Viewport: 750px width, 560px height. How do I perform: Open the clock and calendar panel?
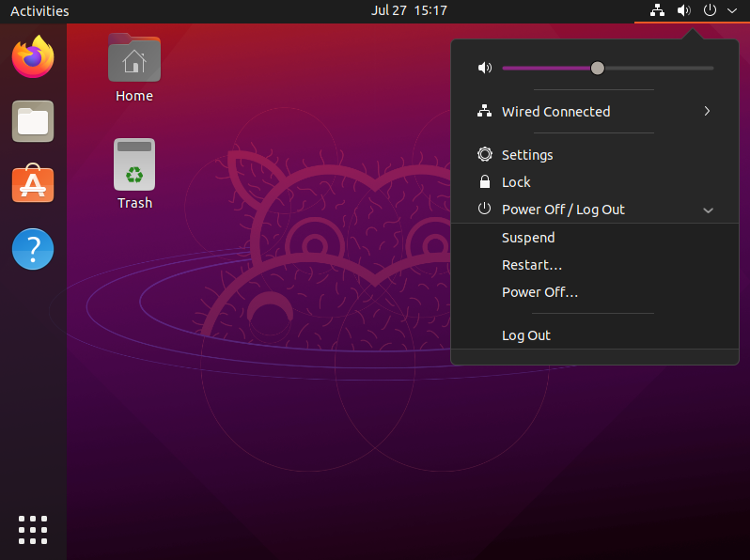(409, 11)
